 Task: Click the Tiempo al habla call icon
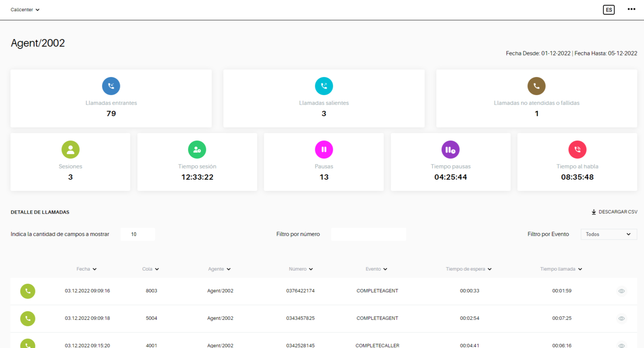[x=577, y=149]
